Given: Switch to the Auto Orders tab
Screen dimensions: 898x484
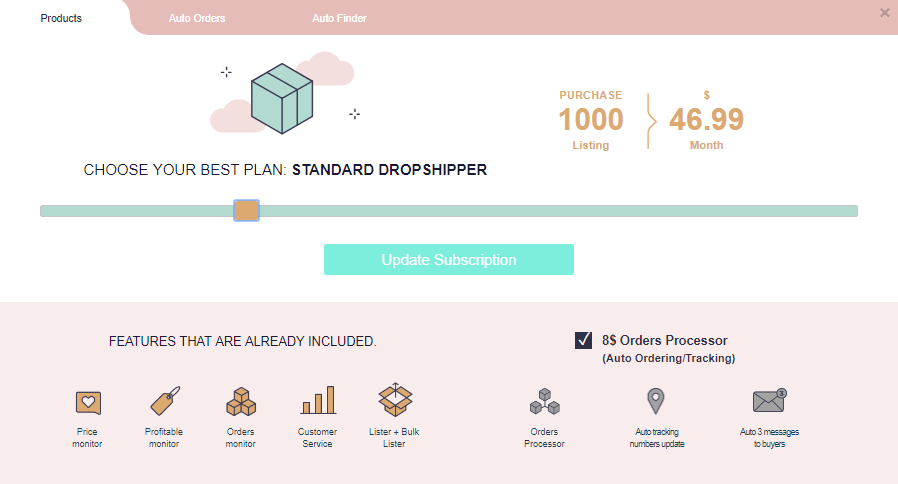Looking at the screenshot, I should coord(197,18).
